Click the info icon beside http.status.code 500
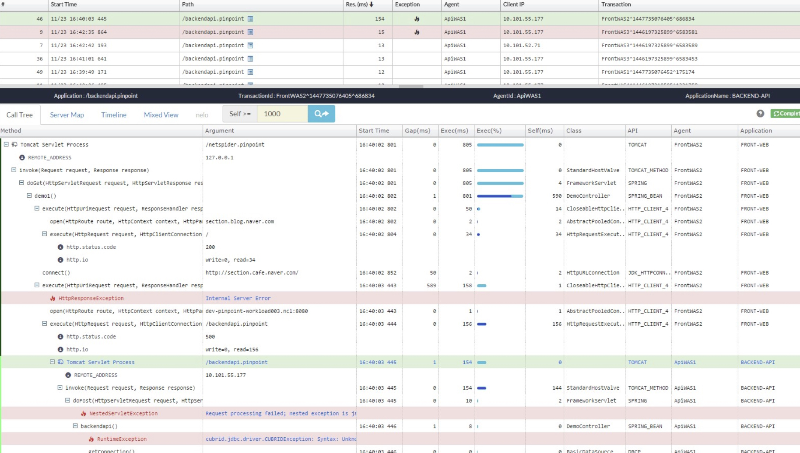800x453 pixels. coord(60,337)
